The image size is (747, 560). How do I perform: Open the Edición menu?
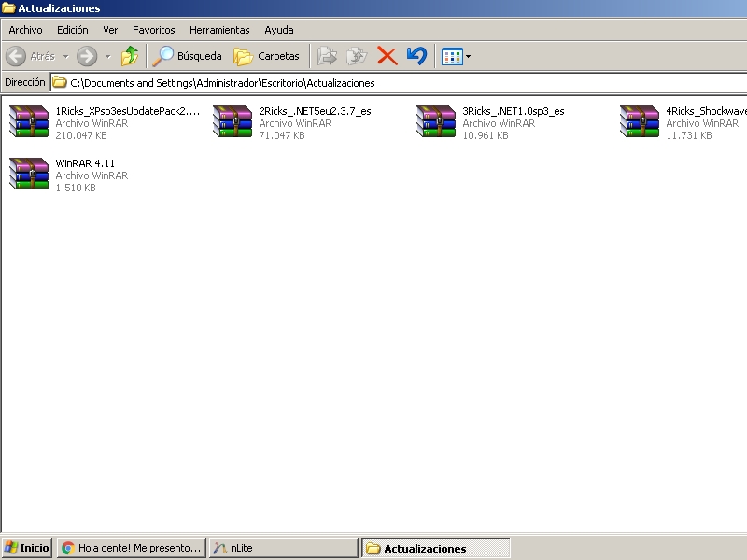73,30
